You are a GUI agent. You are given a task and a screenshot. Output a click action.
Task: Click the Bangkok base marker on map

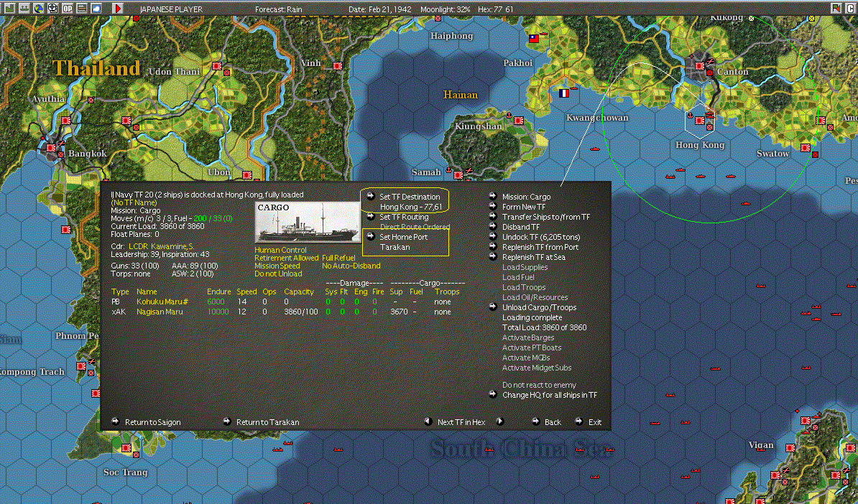52,148
